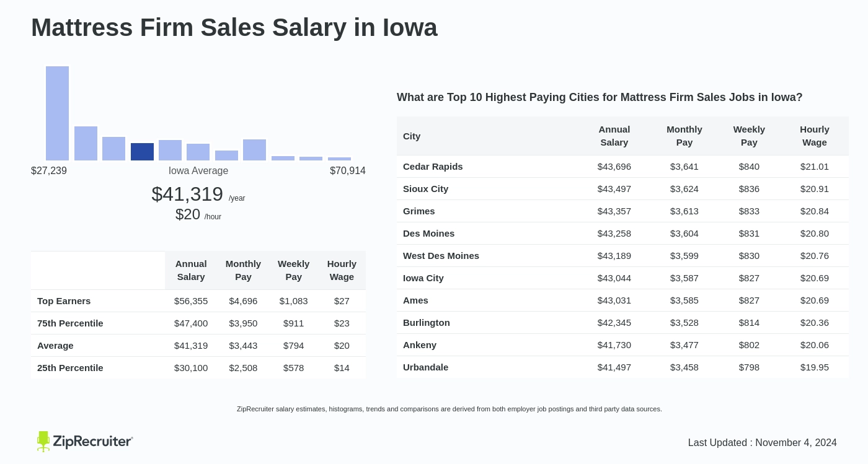Click the 75th Percentile row label

[x=70, y=323]
